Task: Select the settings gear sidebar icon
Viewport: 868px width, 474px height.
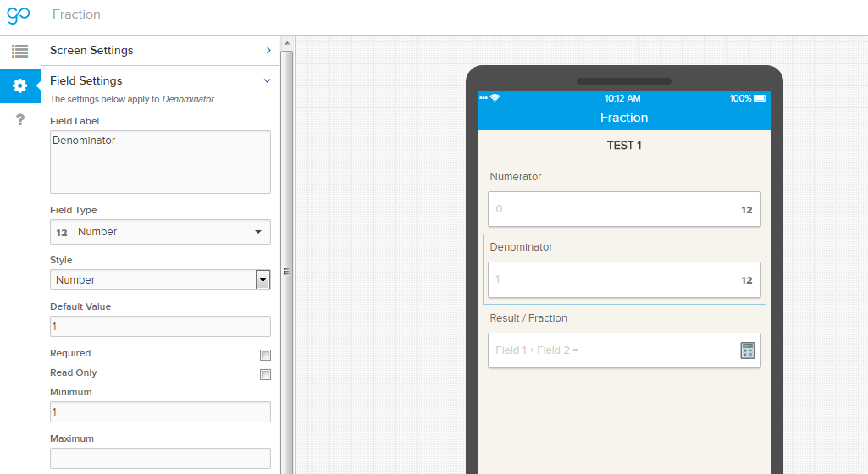Action: coord(19,85)
